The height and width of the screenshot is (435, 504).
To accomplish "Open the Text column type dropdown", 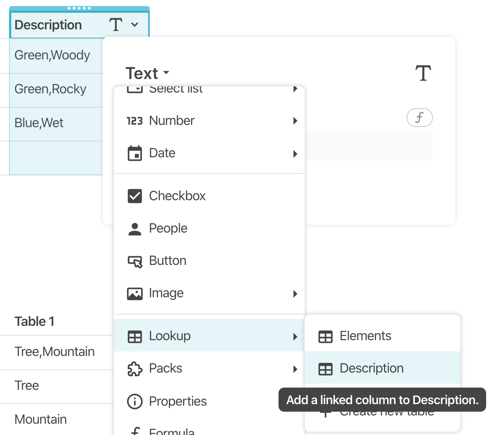I will pyautogui.click(x=147, y=73).
